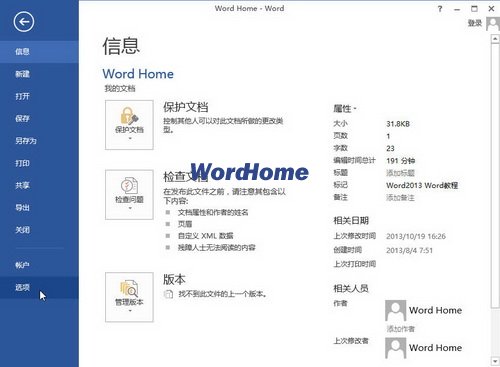Image resolution: width=500 pixels, height=367 pixels.
Task: Choose 打开 from the sidebar
Action: (39, 96)
